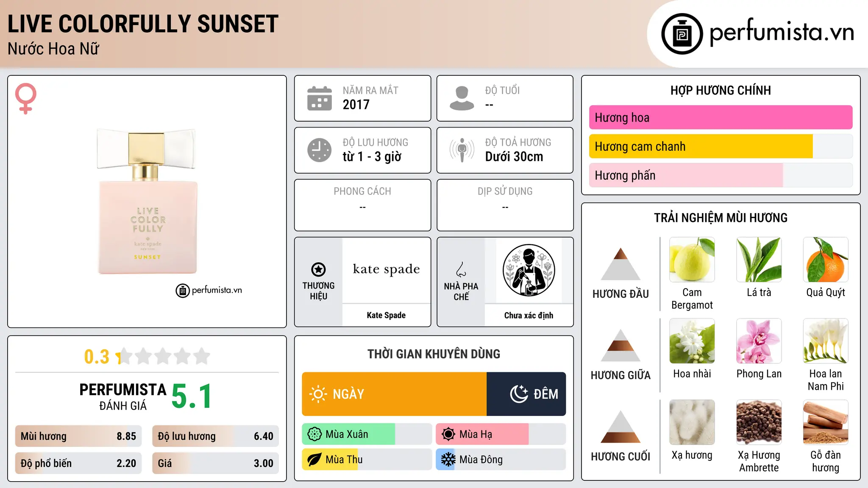868x488 pixels.
Task: Click the nose icon above Nhà pha chế
Action: [x=461, y=269]
